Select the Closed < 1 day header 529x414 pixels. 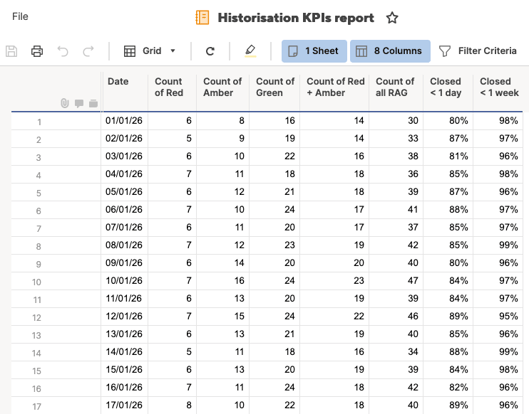point(448,92)
